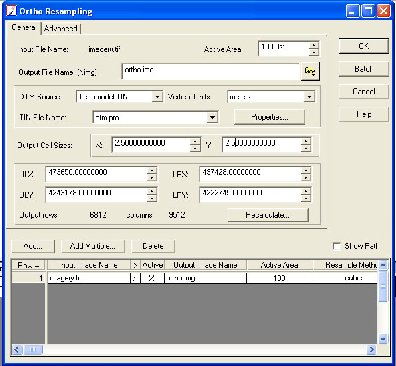Decrease Output Cell Size Y value
This screenshot has width=396, height=366.
point(306,149)
